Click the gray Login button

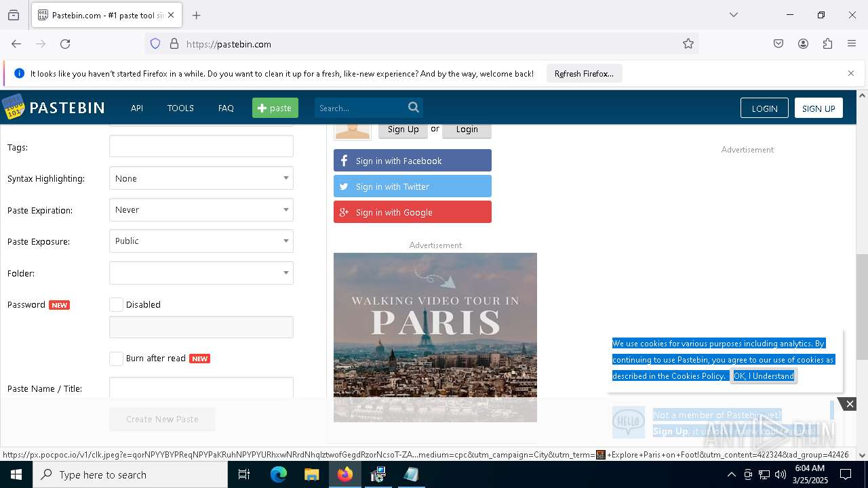[x=467, y=129]
